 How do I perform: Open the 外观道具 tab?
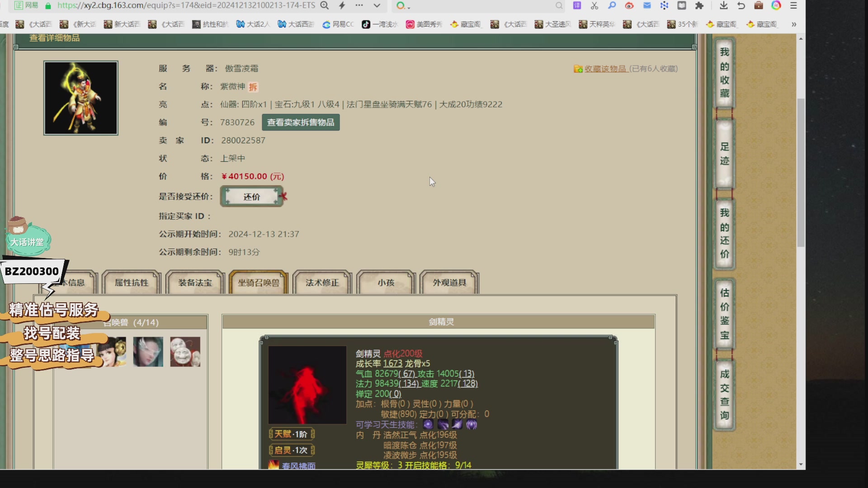[x=449, y=283]
